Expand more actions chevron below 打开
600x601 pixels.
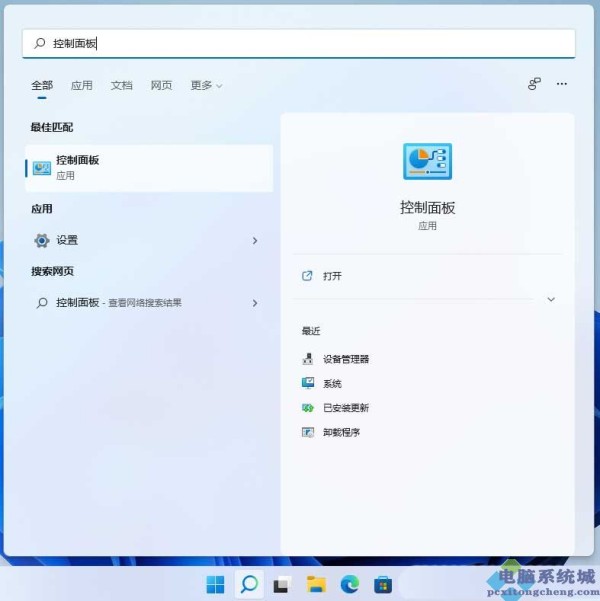click(x=551, y=299)
